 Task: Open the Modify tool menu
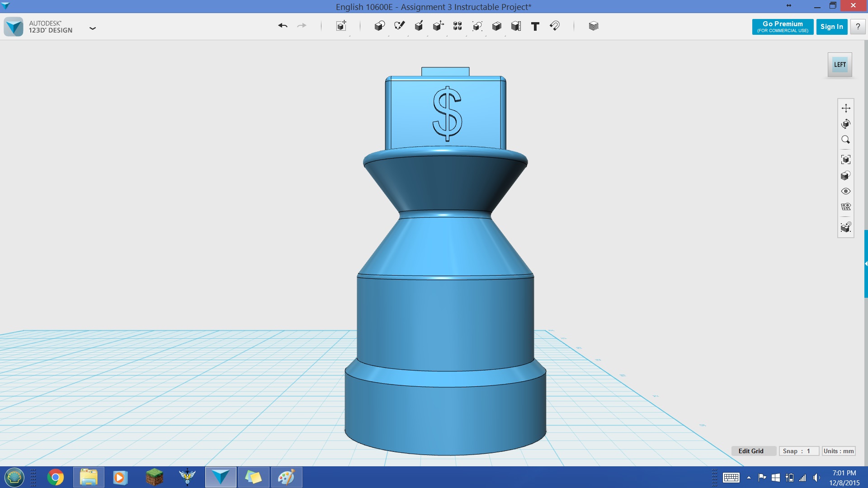[x=438, y=26]
